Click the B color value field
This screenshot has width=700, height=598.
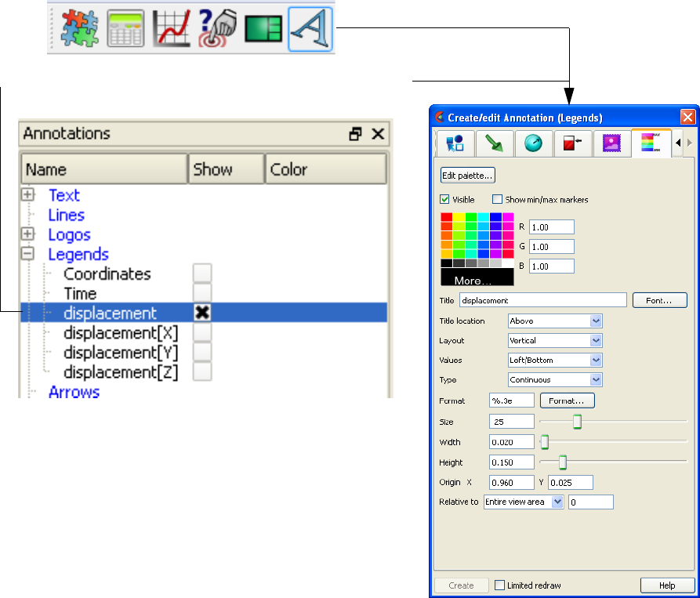point(552,266)
